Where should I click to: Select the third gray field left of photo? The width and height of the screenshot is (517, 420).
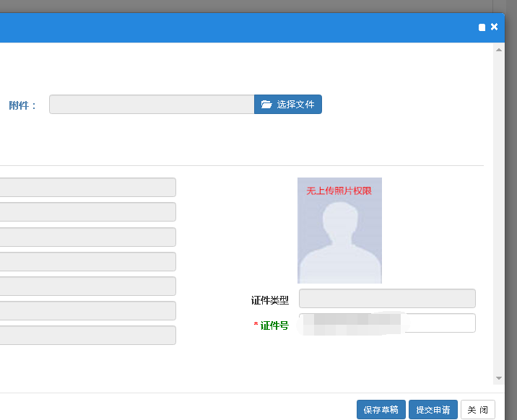point(87,237)
